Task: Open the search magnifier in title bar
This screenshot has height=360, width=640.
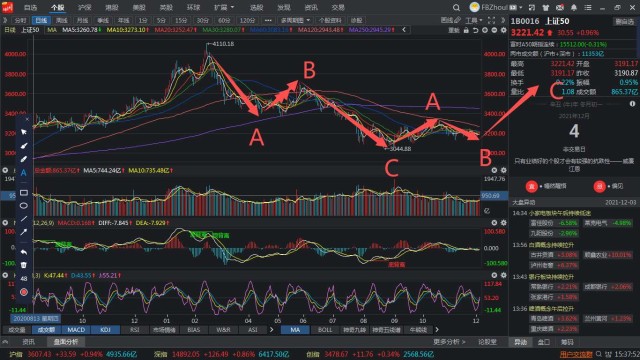Action: click(x=456, y=7)
